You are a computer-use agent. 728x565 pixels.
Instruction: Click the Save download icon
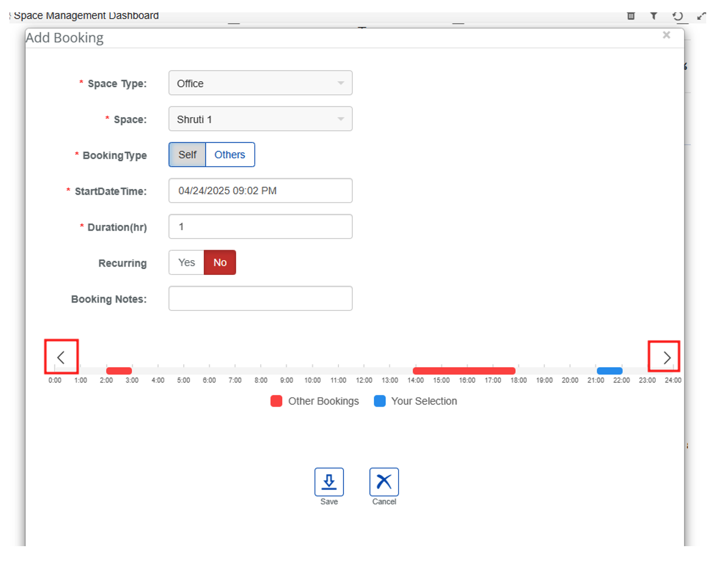[x=329, y=482]
